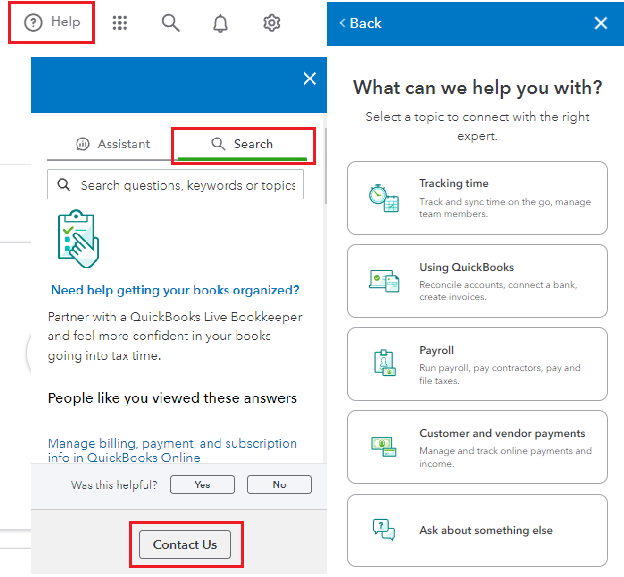Select the Payroll topic card
This screenshot has height=577, width=624.
(477, 364)
